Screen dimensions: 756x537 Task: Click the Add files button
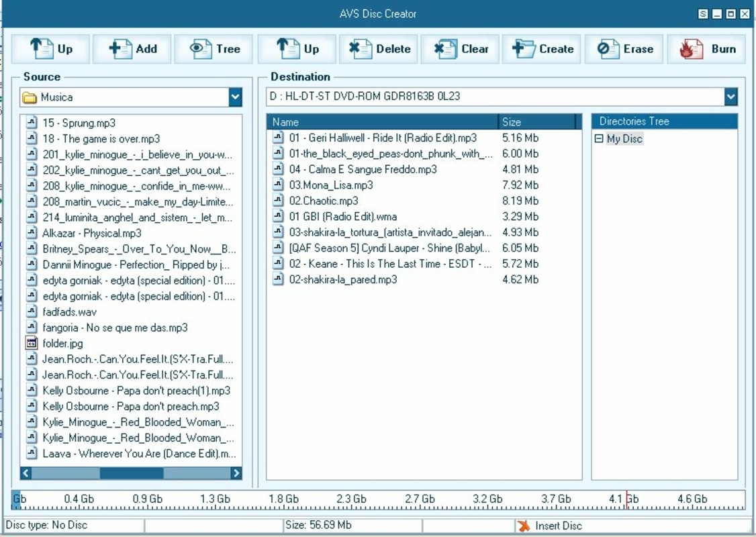132,49
